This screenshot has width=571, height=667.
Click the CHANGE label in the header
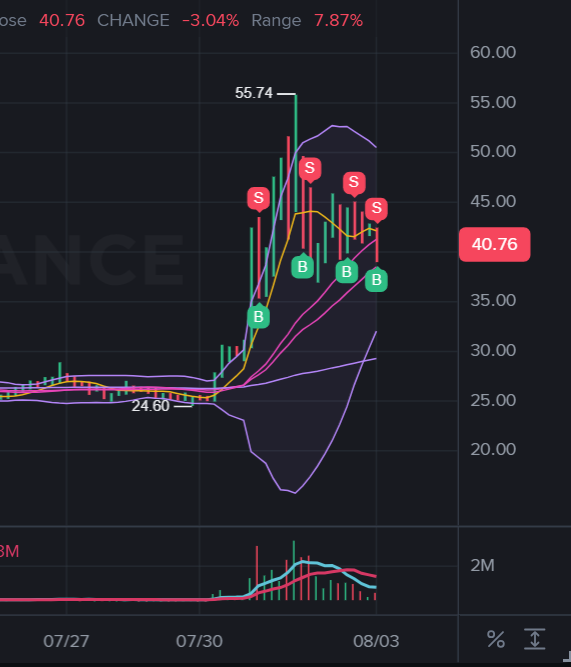pos(134,20)
